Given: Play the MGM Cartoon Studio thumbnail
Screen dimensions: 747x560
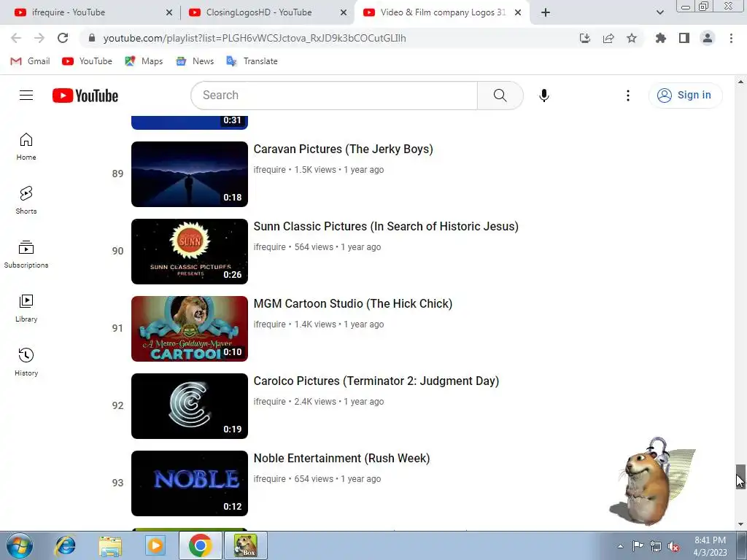Looking at the screenshot, I should (190, 329).
